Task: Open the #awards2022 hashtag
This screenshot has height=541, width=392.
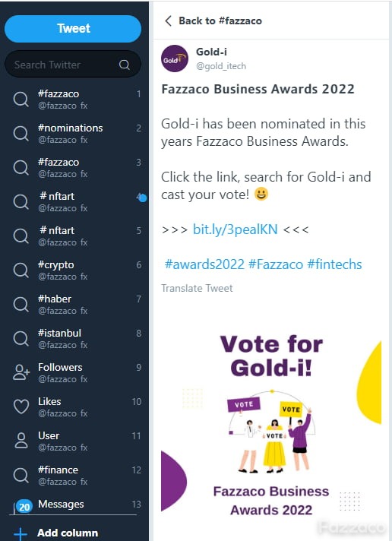Action: [x=204, y=264]
